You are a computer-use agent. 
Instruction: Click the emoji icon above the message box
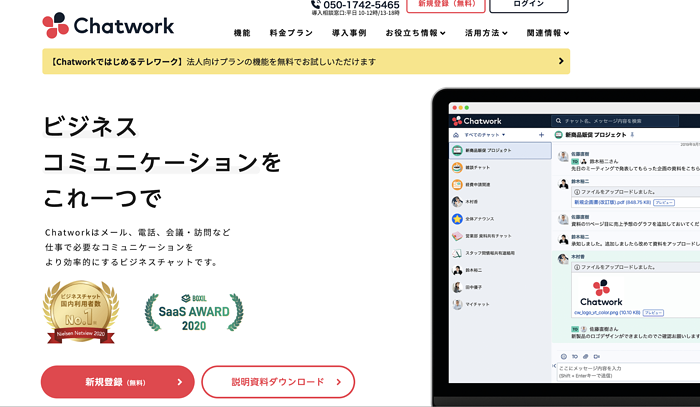(x=562, y=356)
